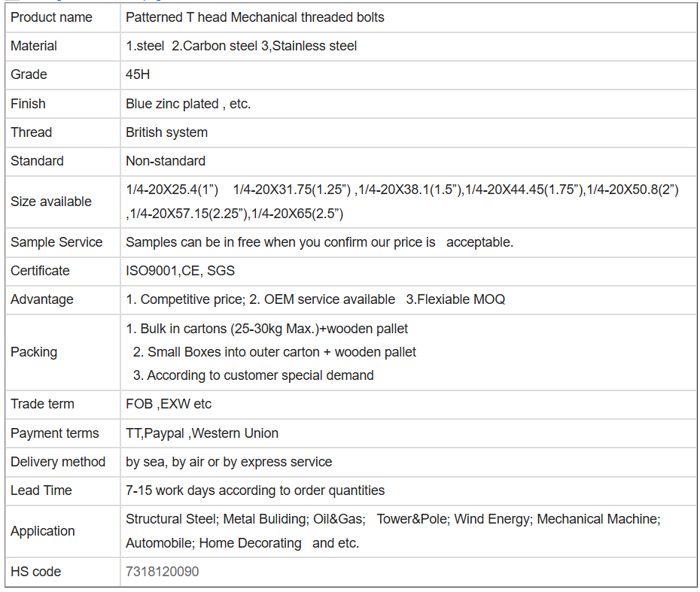700x592 pixels.
Task: Click the Material row label
Action: click(34, 46)
